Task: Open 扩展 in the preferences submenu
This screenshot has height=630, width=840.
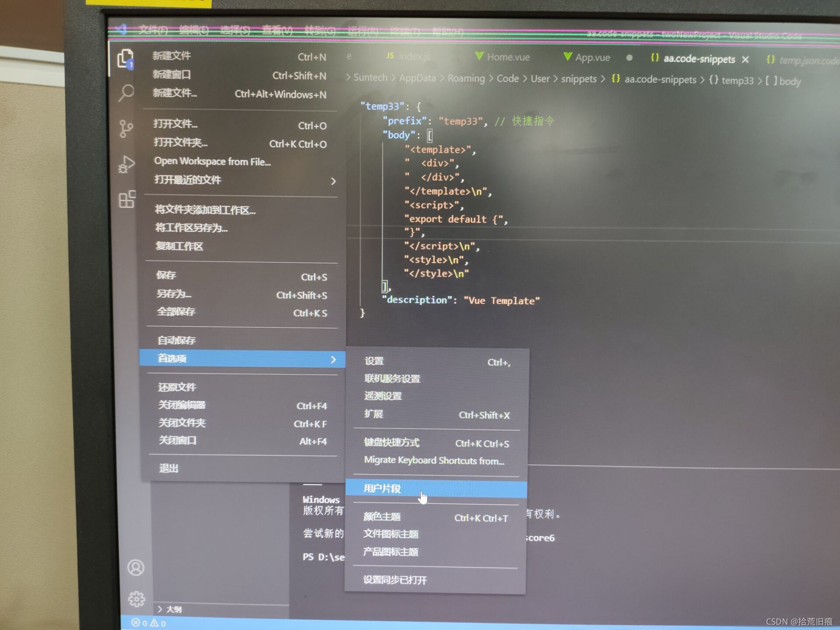Action: click(x=437, y=414)
